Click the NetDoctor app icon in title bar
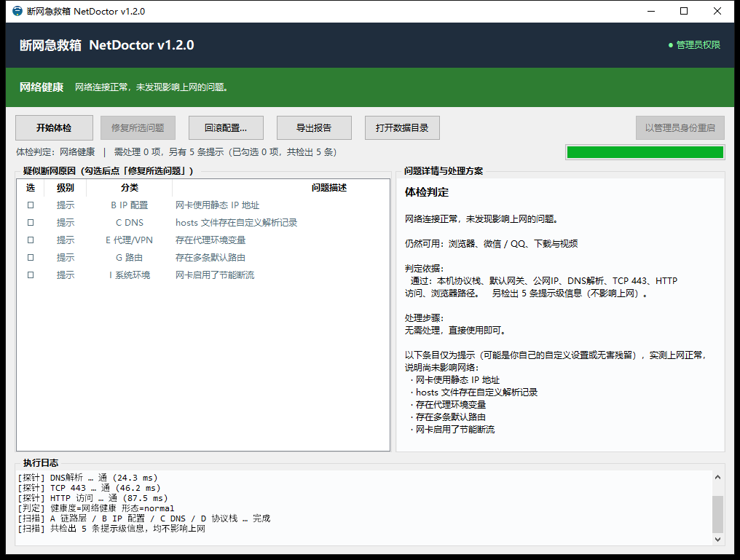This screenshot has height=560, width=740. [17, 11]
